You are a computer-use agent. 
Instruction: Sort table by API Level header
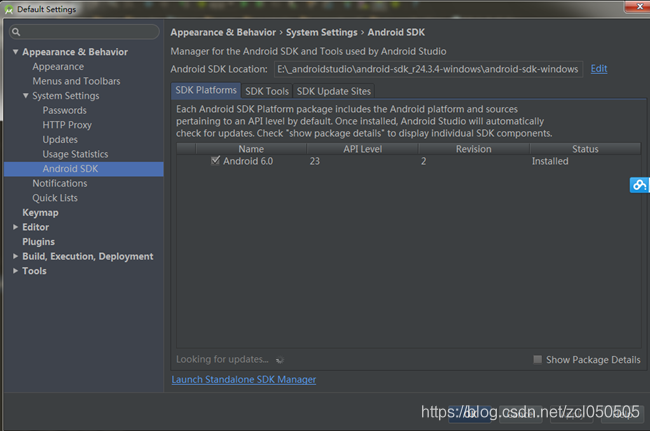click(x=362, y=149)
